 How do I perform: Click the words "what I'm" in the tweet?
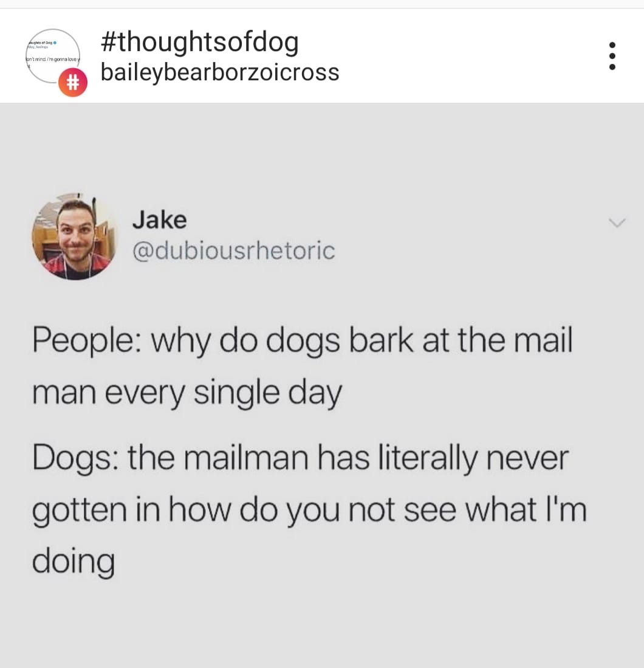pyautogui.click(x=526, y=509)
